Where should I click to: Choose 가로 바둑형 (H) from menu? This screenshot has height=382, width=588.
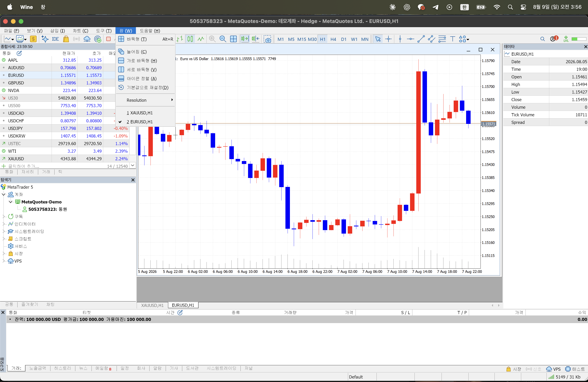(x=145, y=61)
